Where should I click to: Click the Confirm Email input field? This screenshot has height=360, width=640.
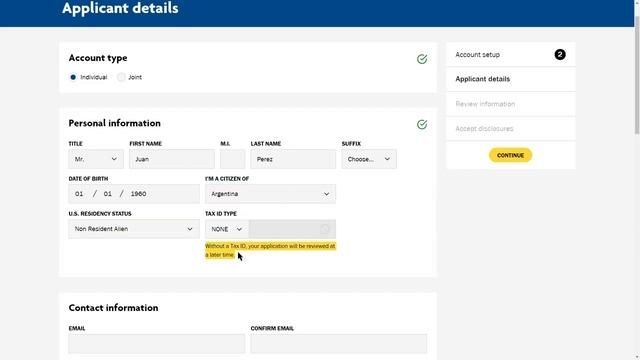[339, 344]
